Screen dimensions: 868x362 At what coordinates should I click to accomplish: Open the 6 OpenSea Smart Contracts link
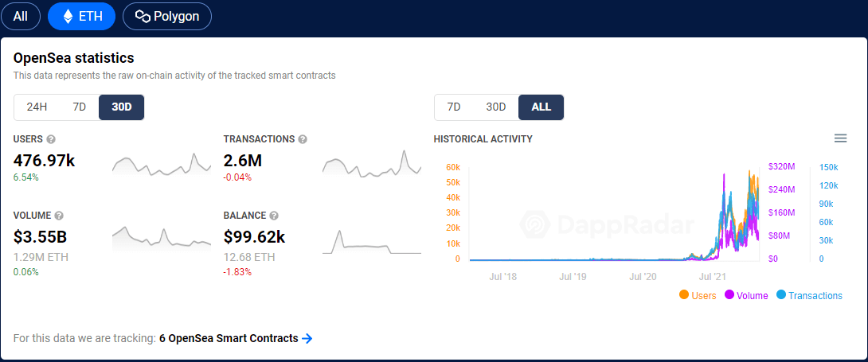click(229, 339)
